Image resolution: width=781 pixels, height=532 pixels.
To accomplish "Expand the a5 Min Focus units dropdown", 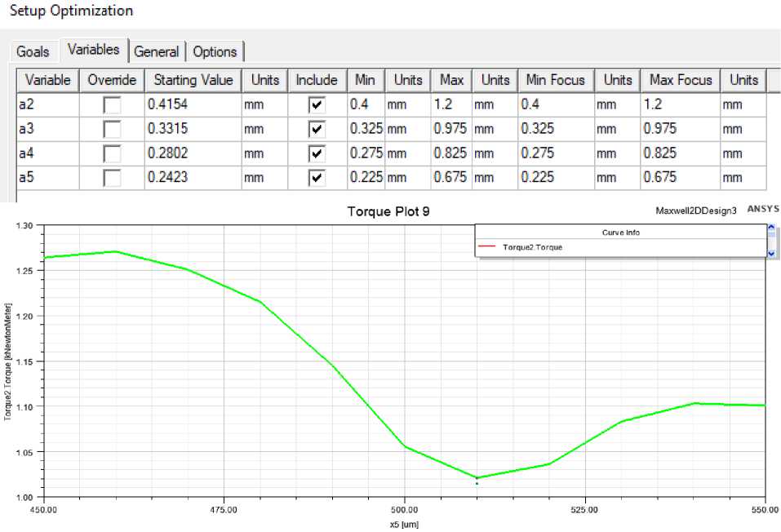I will [617, 178].
